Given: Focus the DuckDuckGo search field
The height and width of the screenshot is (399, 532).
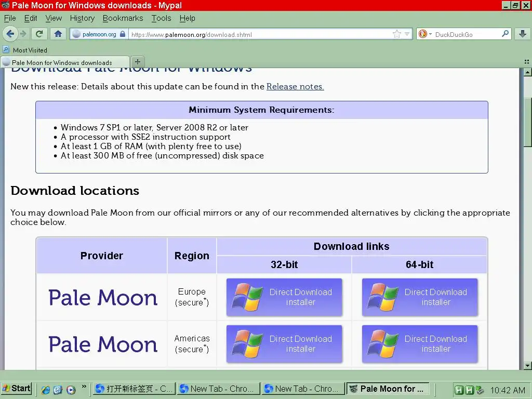Looking at the screenshot, I should click(x=467, y=35).
